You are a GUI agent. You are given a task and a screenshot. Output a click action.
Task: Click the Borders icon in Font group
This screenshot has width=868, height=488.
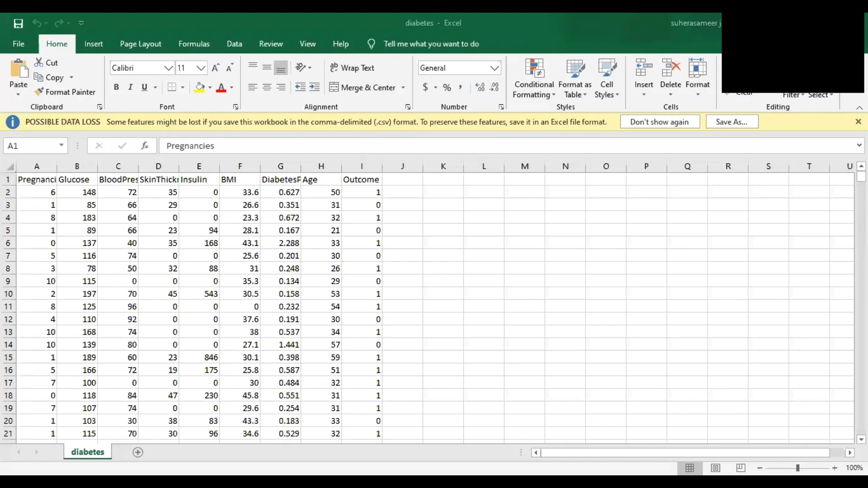pos(172,87)
